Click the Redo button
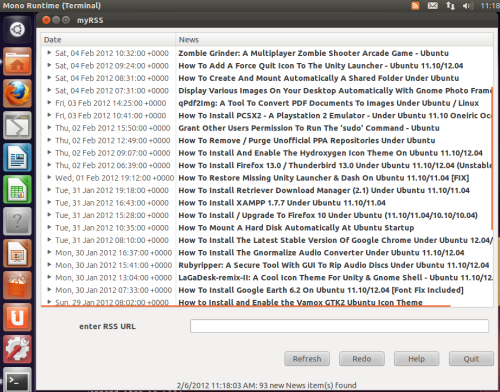This screenshot has width=500, height=392. tap(362, 359)
